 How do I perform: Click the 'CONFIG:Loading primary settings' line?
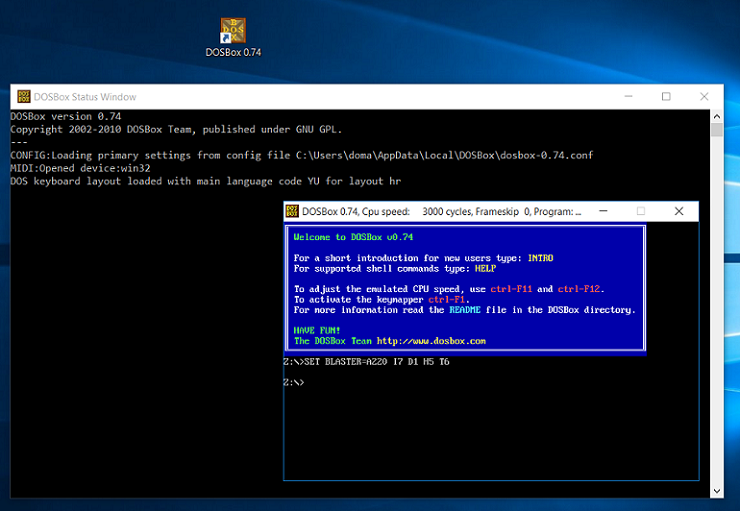[x=302, y=155]
